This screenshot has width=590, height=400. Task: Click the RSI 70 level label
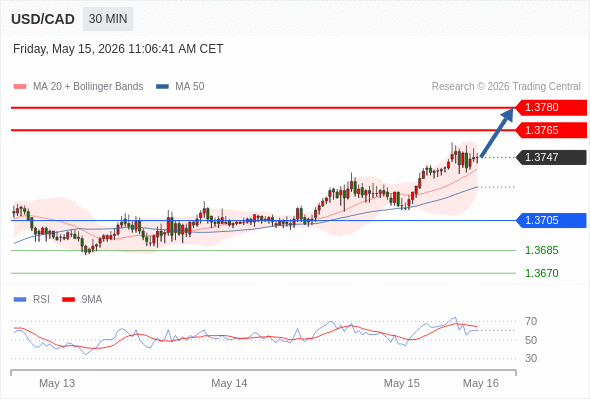(531, 321)
